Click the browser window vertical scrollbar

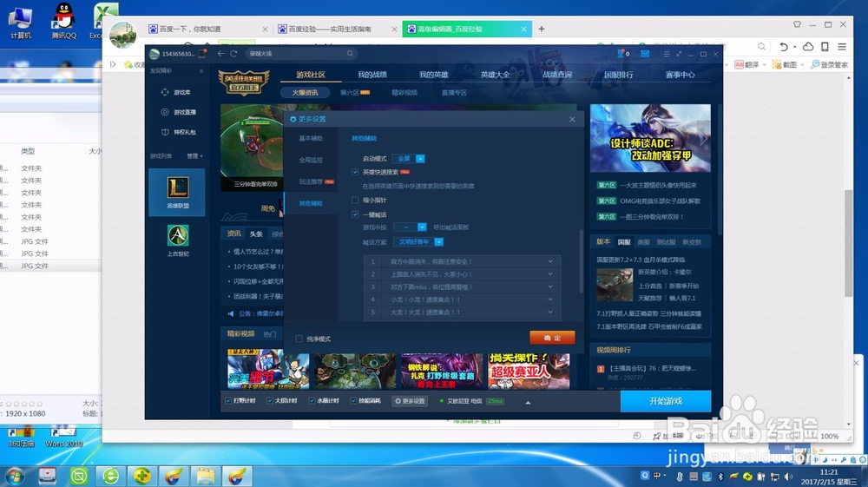coord(849,243)
